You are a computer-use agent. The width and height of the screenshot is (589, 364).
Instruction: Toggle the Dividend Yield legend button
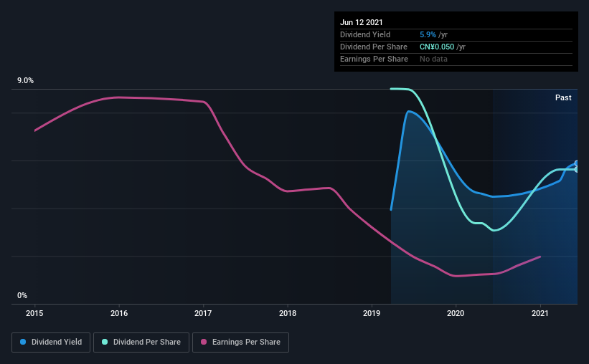[51, 343]
